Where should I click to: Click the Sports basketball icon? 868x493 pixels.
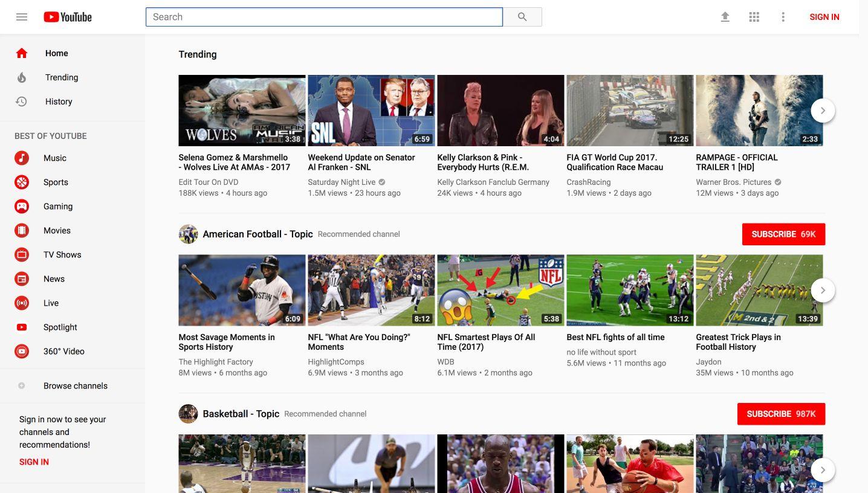coord(22,182)
